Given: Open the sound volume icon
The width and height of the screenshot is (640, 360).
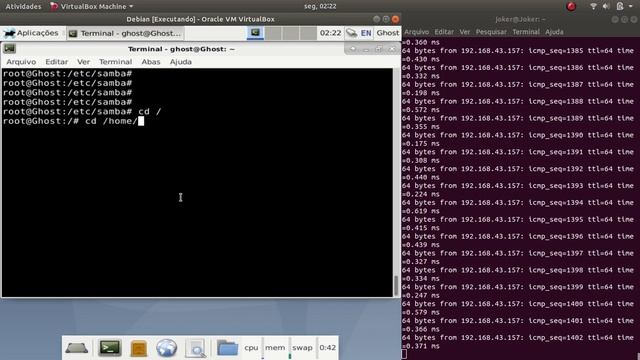Looking at the screenshot, I should [606, 6].
